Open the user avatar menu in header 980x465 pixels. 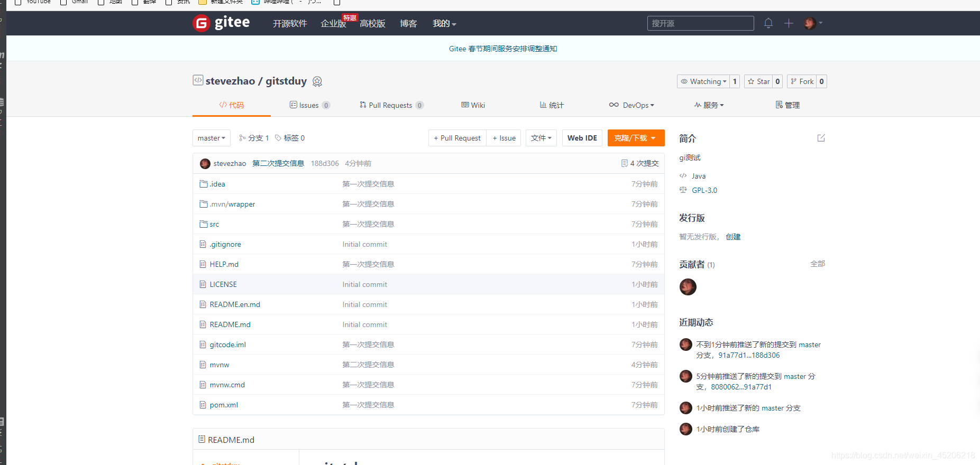813,23
